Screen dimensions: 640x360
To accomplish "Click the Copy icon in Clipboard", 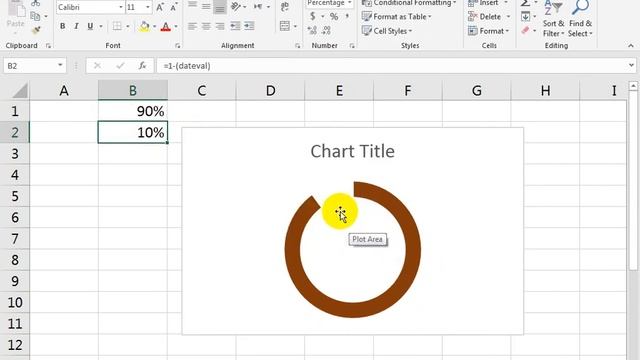I will click(36, 16).
